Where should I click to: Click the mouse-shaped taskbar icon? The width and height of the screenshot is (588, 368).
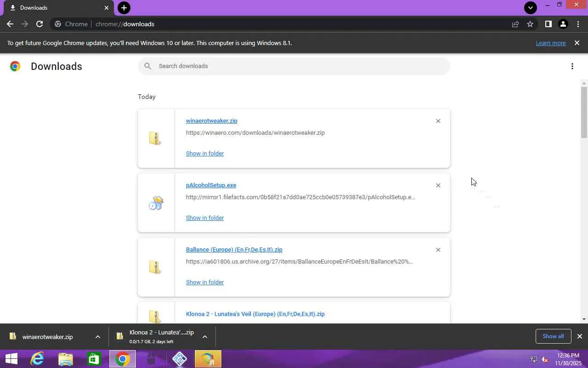point(151,359)
